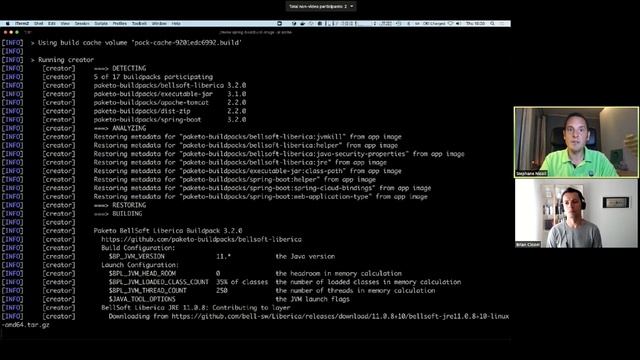
Task: Click the $BPL_JVM_THREAD_COUNT variable
Action: (x=147, y=291)
